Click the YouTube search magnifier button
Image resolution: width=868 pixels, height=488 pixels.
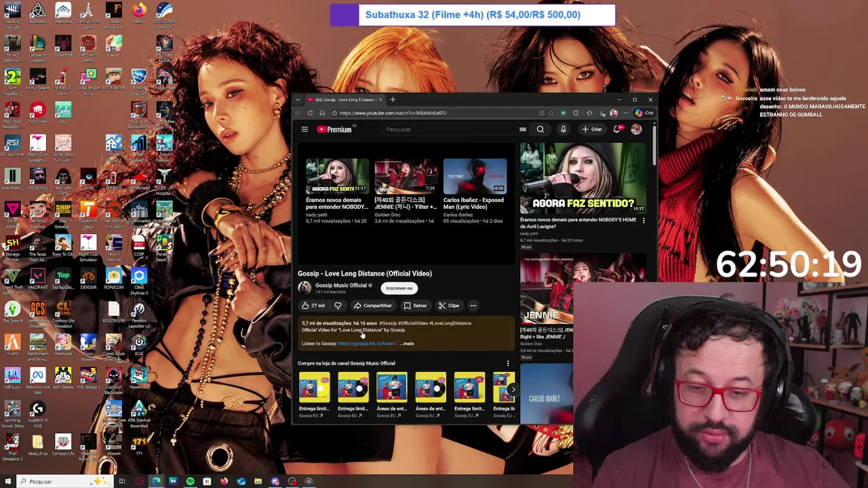(540, 129)
